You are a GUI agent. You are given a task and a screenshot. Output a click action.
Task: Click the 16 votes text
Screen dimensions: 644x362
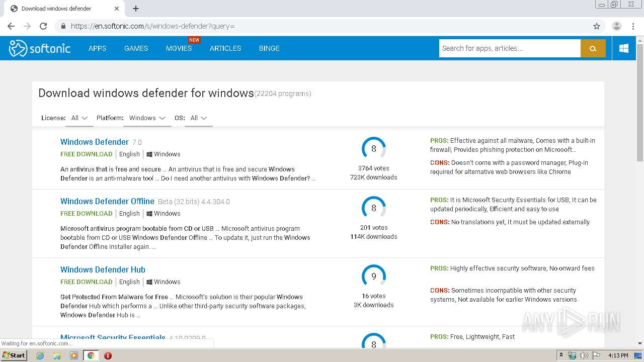[x=374, y=296]
